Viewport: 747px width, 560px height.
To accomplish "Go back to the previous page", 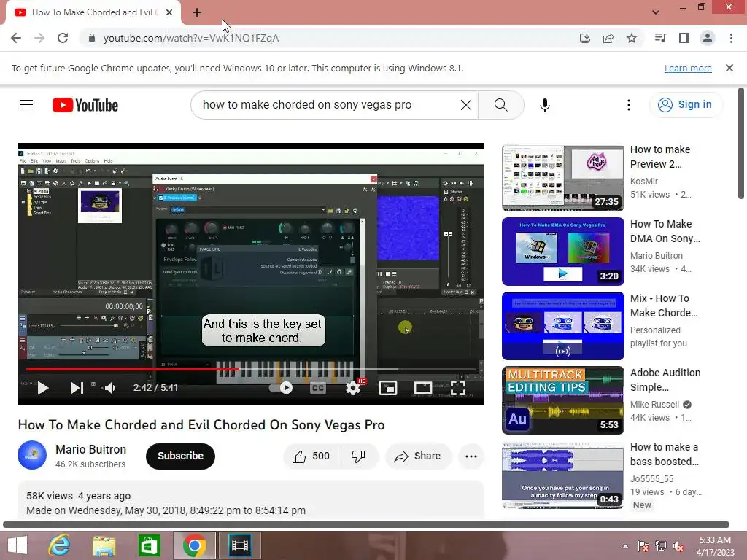I will (x=16, y=38).
